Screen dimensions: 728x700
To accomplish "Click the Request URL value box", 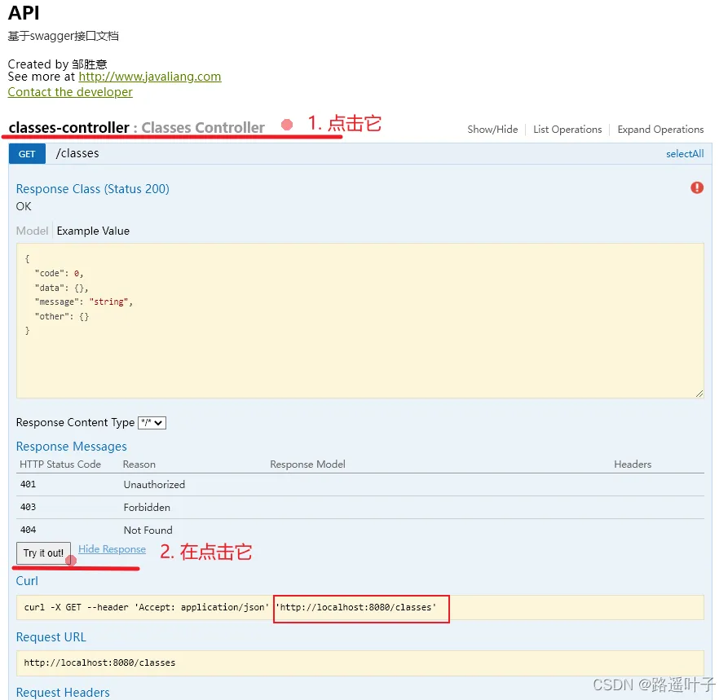I will [360, 663].
